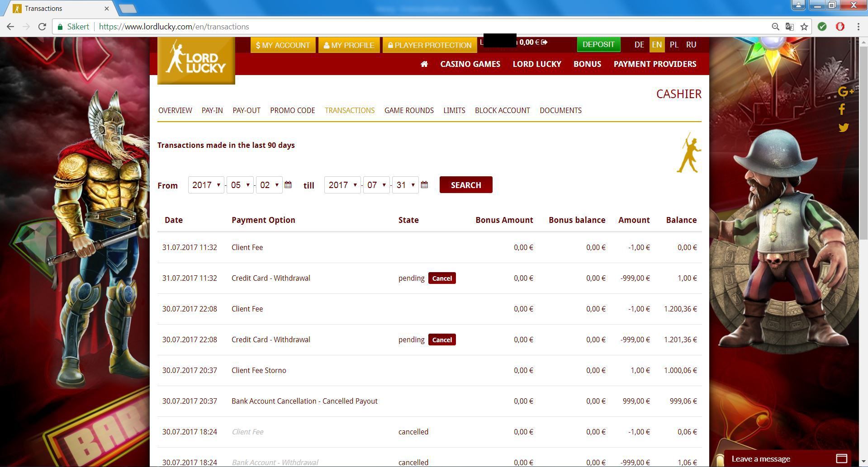Open the Twitter bird icon
Screen dimensions: 868x467
(x=844, y=127)
